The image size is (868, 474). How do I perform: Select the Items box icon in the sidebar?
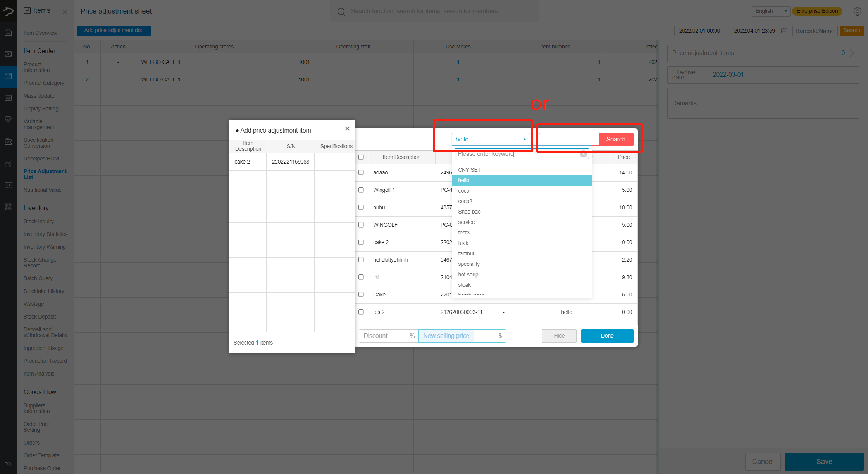(x=8, y=76)
